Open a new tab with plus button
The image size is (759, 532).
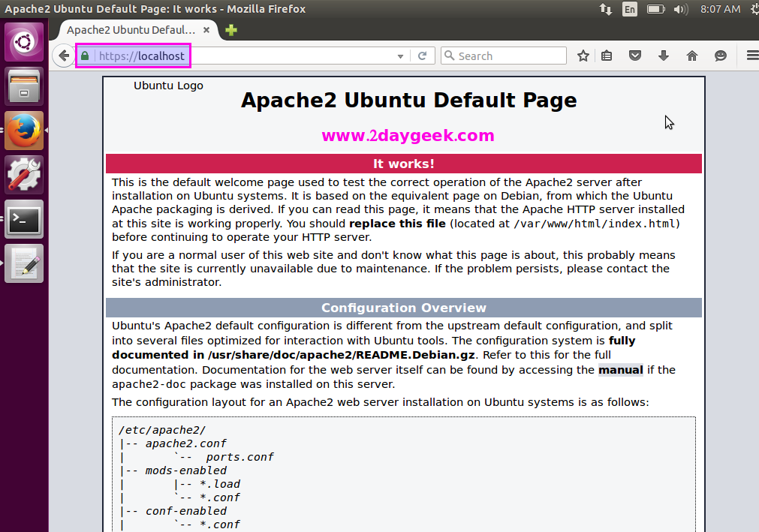[x=231, y=30]
